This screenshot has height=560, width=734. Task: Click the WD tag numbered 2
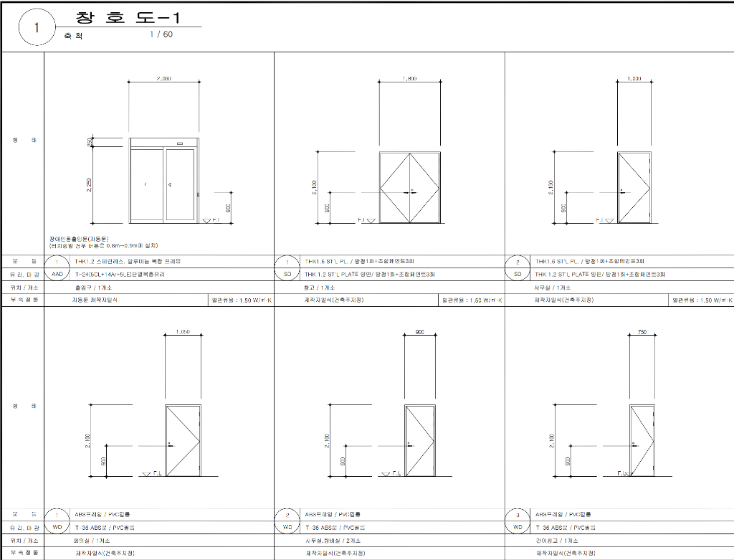point(287,521)
